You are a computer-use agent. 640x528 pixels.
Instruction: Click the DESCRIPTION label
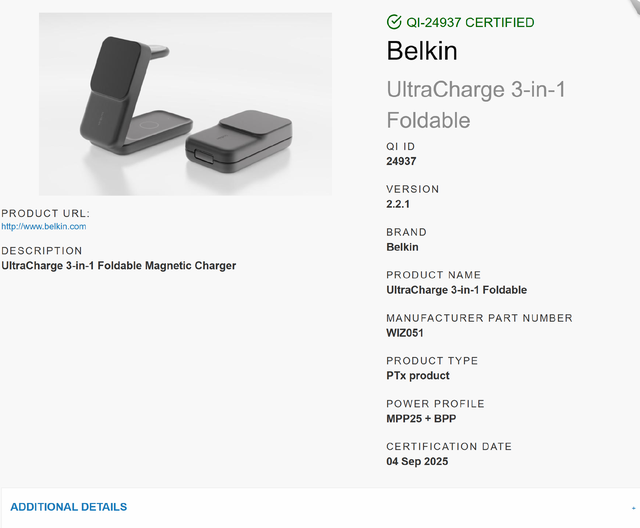point(42,251)
